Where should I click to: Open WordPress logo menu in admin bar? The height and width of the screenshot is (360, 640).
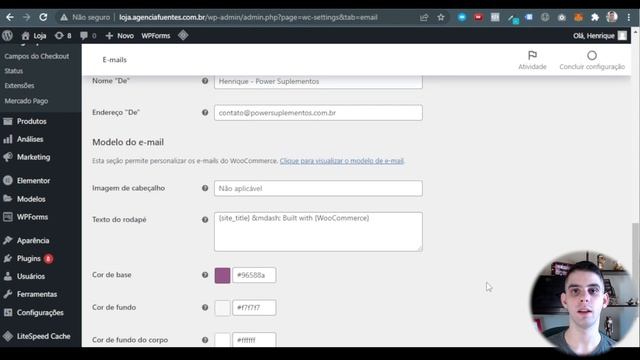pos(7,36)
